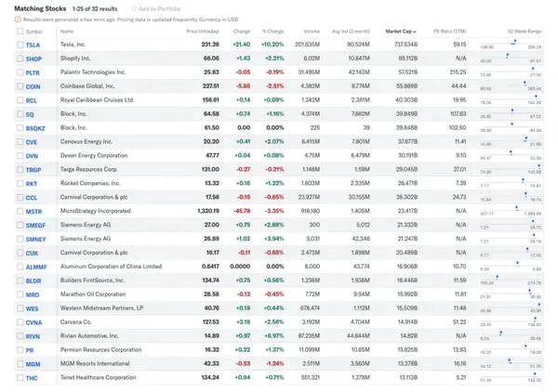
Task: Select the PLTR row checkbox
Action: pyautogui.click(x=20, y=72)
